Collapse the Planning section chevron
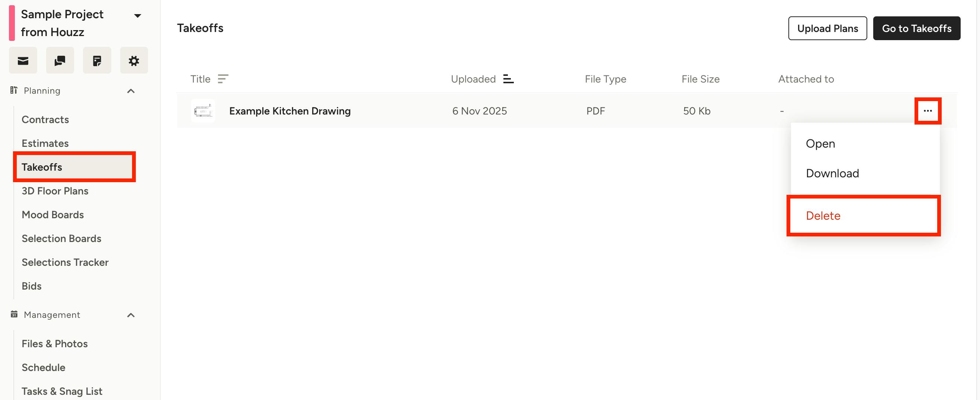The height and width of the screenshot is (400, 980). (131, 91)
